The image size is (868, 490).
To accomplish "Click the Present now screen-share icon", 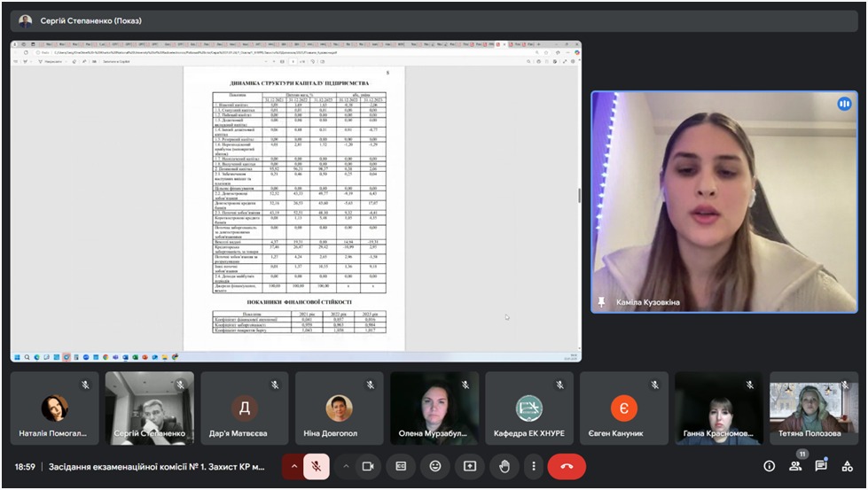I will (469, 466).
